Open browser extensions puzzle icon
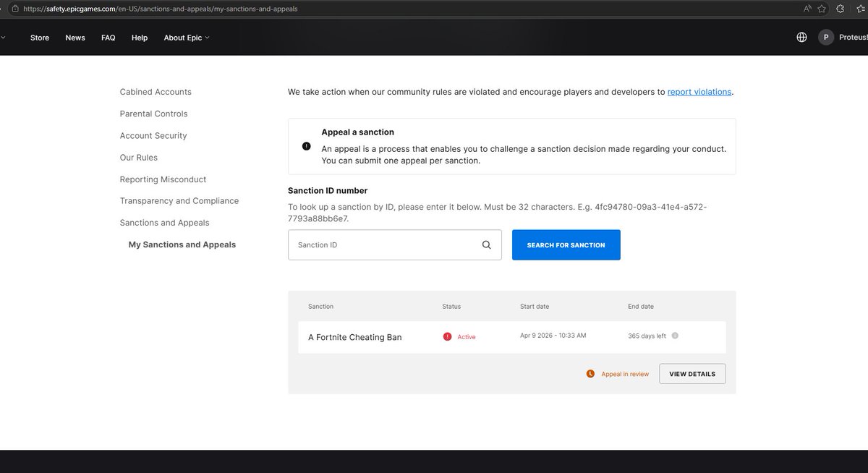Viewport: 868px width, 473px height. [x=840, y=9]
